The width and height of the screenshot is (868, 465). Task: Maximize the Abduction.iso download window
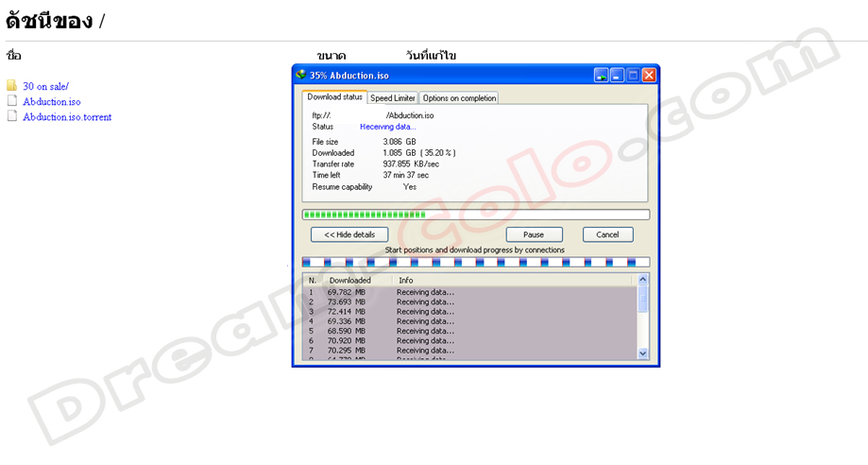(x=633, y=75)
